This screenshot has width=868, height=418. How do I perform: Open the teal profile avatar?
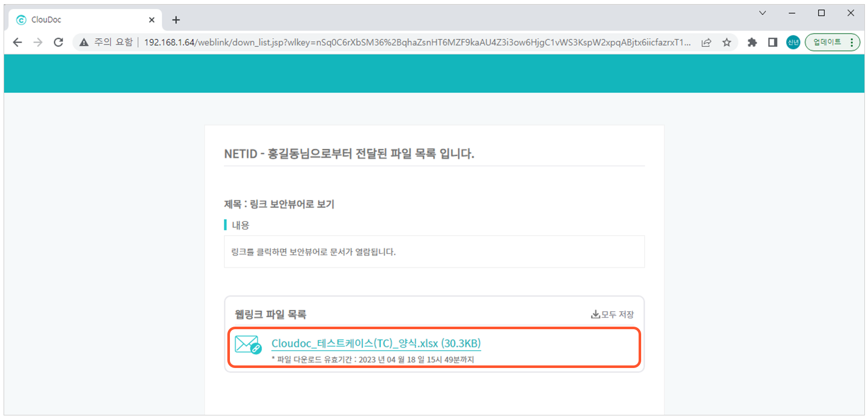[x=793, y=42]
